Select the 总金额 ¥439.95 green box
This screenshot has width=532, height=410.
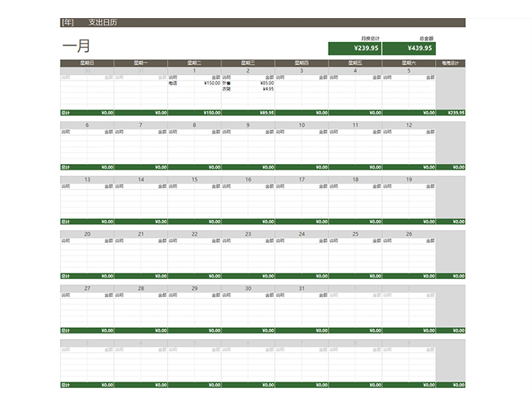click(x=409, y=48)
